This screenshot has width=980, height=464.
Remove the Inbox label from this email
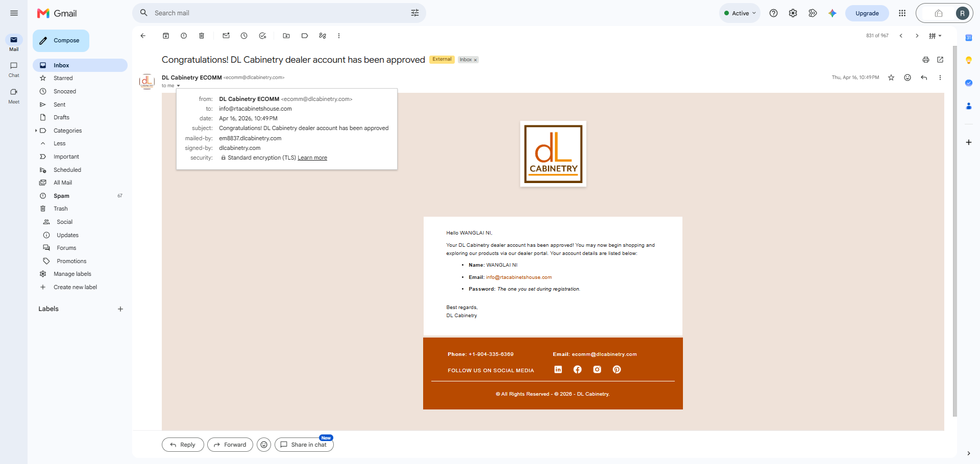[475, 60]
